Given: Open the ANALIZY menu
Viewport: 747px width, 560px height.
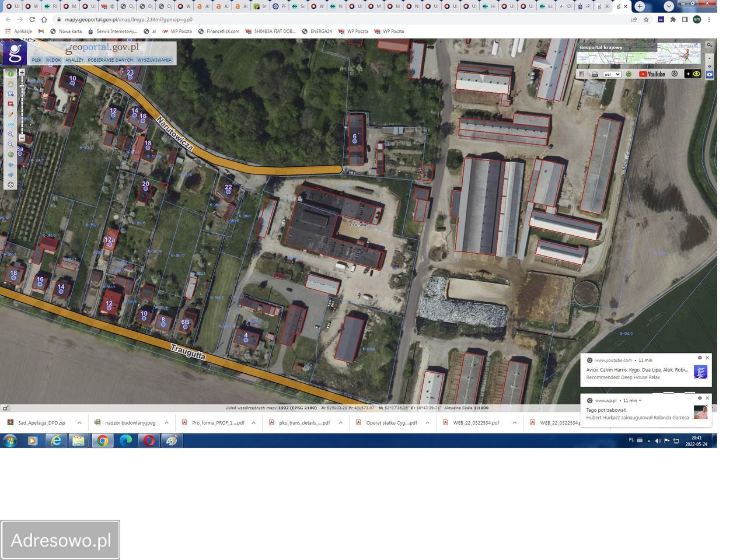Looking at the screenshot, I should (75, 60).
